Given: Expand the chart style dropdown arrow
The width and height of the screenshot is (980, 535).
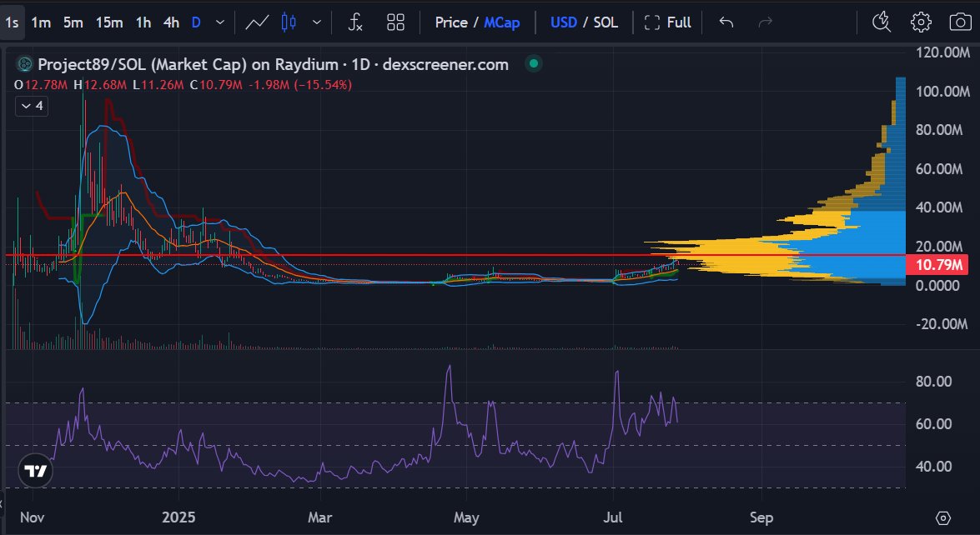Looking at the screenshot, I should (x=317, y=22).
